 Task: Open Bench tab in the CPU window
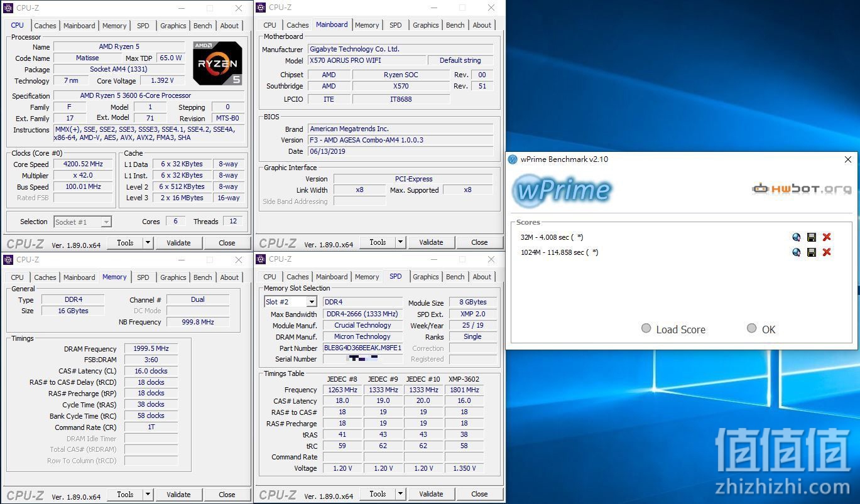(203, 26)
